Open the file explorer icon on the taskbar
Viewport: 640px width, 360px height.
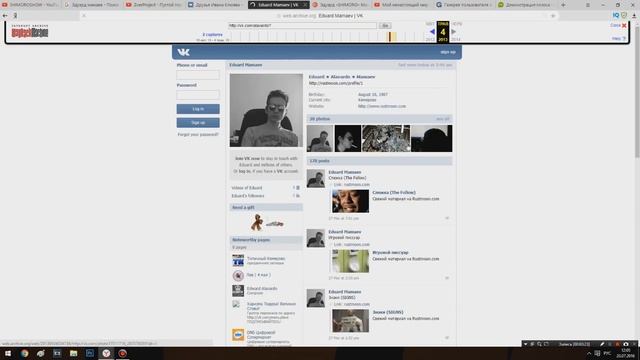click(x=73, y=353)
